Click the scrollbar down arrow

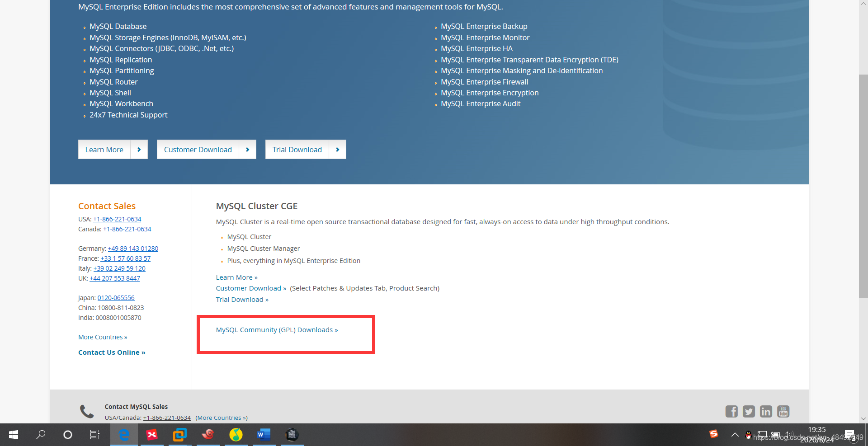tap(863, 419)
